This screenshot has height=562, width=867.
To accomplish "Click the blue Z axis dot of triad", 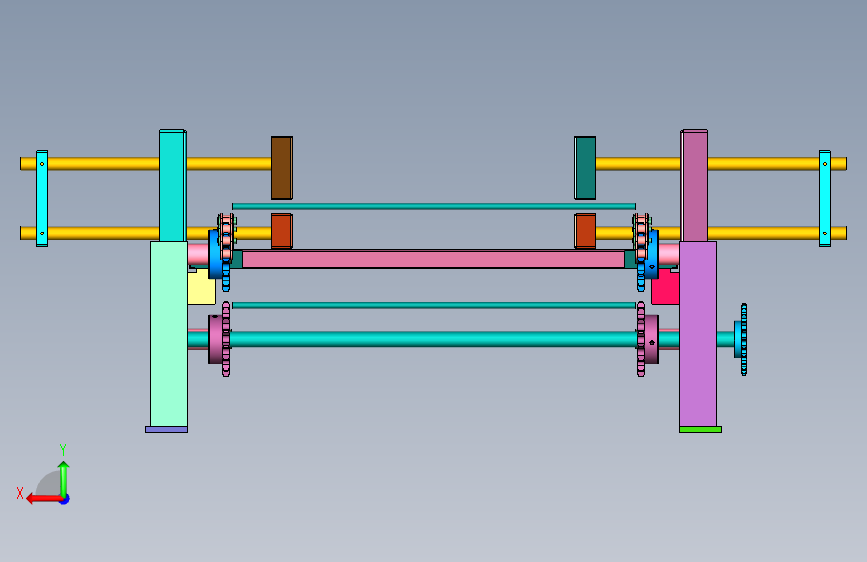I will click(65, 499).
